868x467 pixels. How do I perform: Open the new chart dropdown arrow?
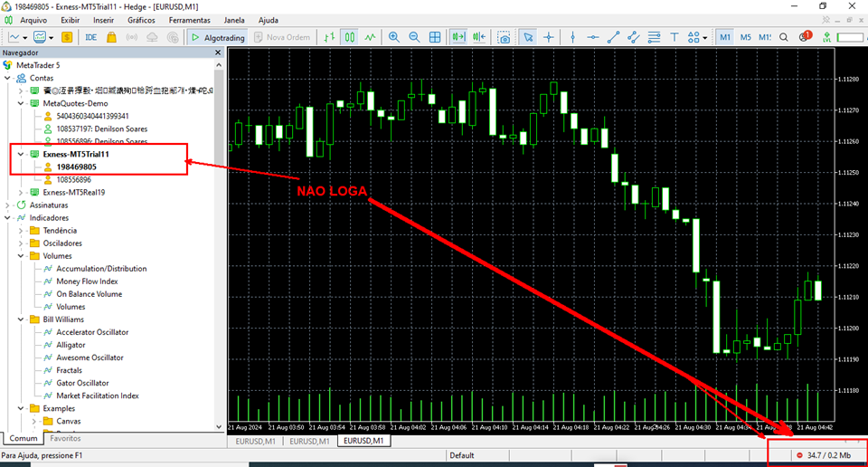24,38
